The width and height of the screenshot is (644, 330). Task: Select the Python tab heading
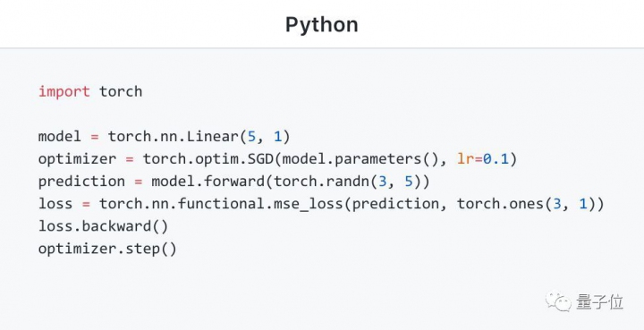coord(322,25)
